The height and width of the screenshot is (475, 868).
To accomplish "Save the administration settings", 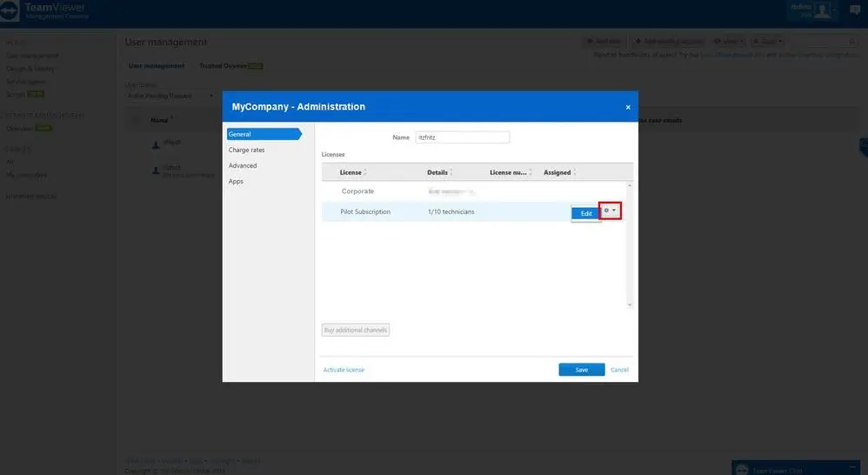I will pos(581,370).
